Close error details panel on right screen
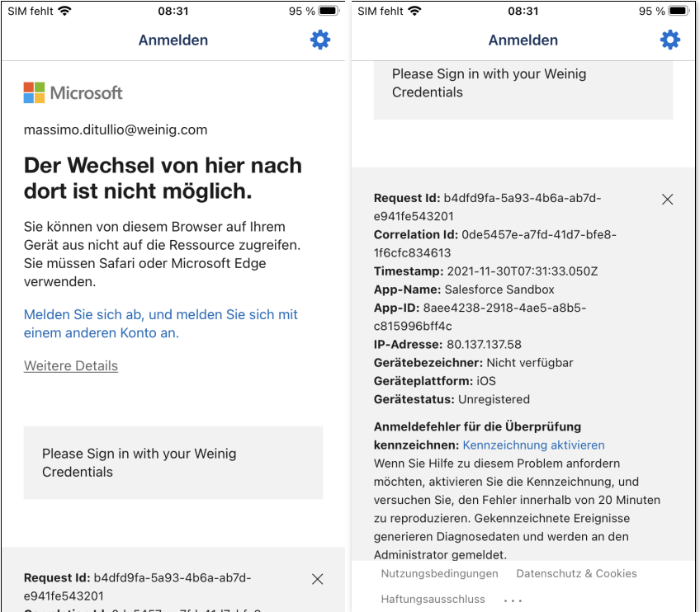The image size is (700, 612). click(668, 200)
